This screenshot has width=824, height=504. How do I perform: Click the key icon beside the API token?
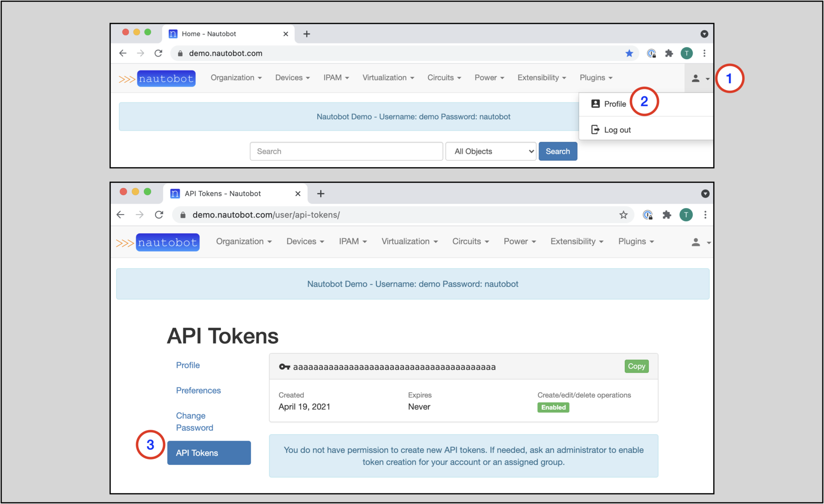tap(284, 367)
